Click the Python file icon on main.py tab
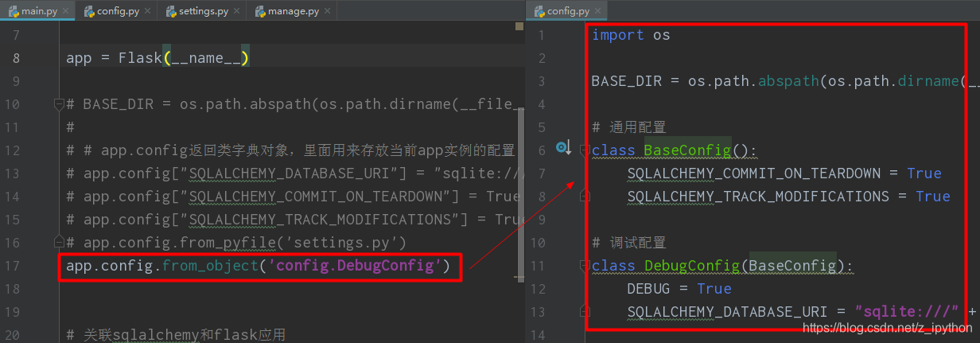This screenshot has width=980, height=343. click(14, 11)
